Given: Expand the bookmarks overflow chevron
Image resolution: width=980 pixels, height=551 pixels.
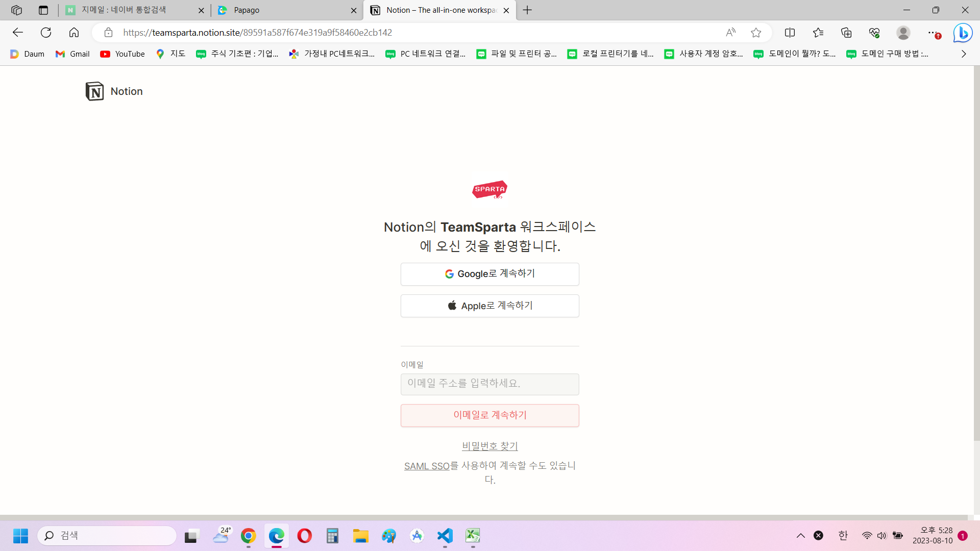Looking at the screenshot, I should click(x=964, y=54).
